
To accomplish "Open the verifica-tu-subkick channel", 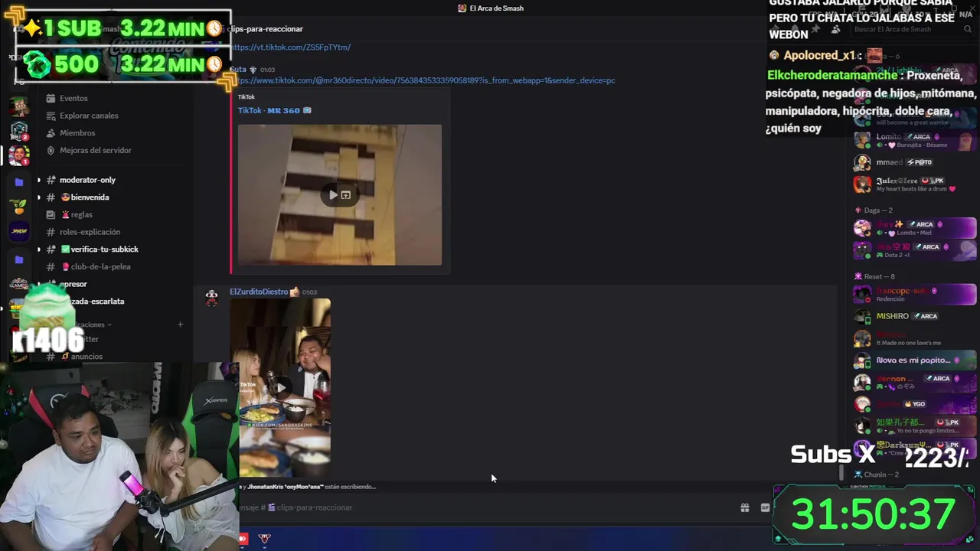I will [x=99, y=249].
